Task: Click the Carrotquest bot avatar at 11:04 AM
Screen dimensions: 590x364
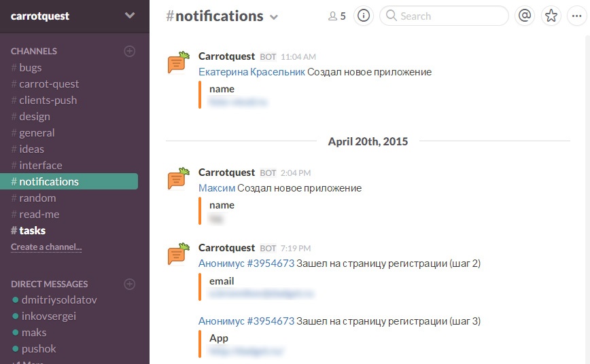Action: point(179,62)
